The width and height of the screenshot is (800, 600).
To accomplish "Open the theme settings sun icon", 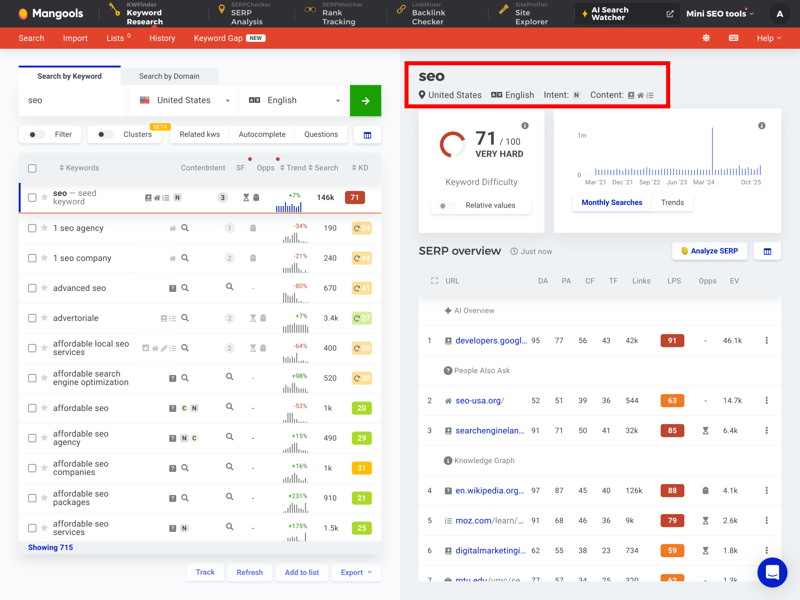I will [x=706, y=38].
